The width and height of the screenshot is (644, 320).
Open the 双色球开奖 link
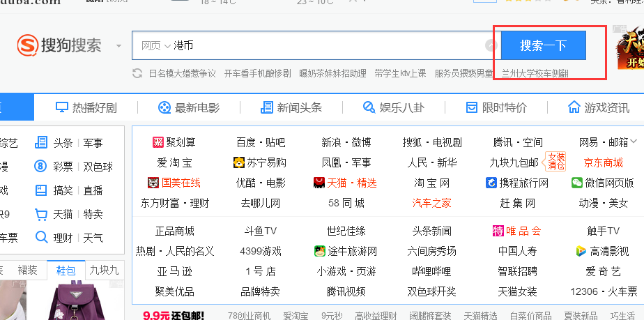(x=431, y=291)
